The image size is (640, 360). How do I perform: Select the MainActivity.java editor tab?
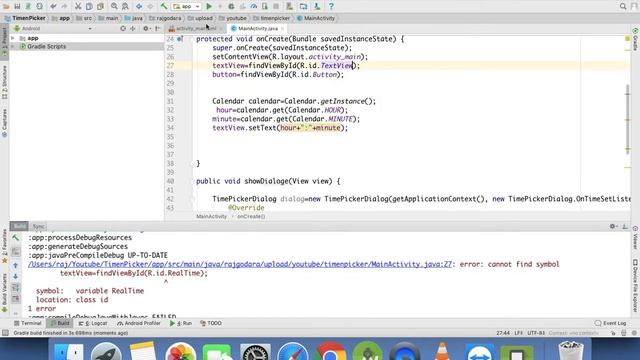tap(257, 29)
